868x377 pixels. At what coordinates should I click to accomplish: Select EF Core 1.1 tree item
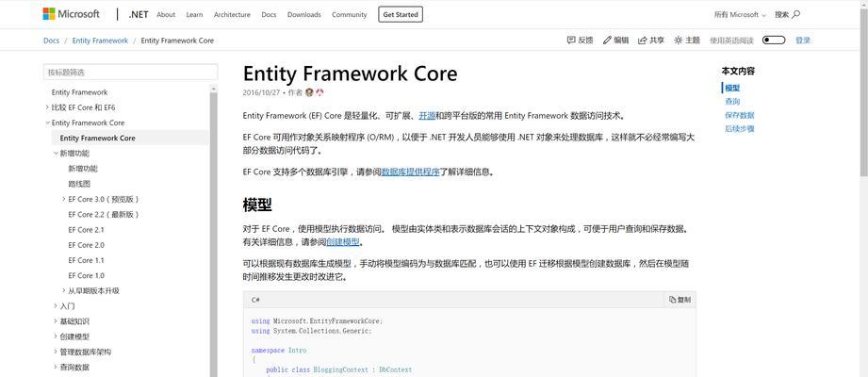86,260
